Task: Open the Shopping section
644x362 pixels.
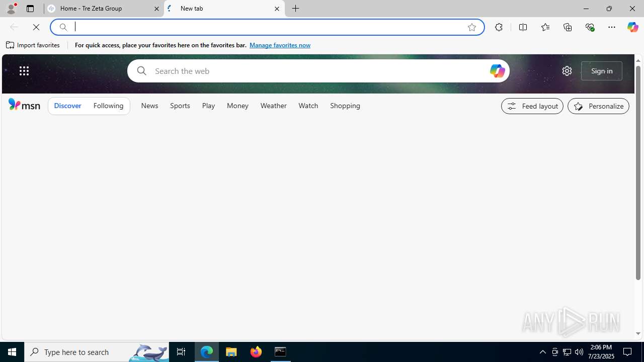Action: point(345,106)
